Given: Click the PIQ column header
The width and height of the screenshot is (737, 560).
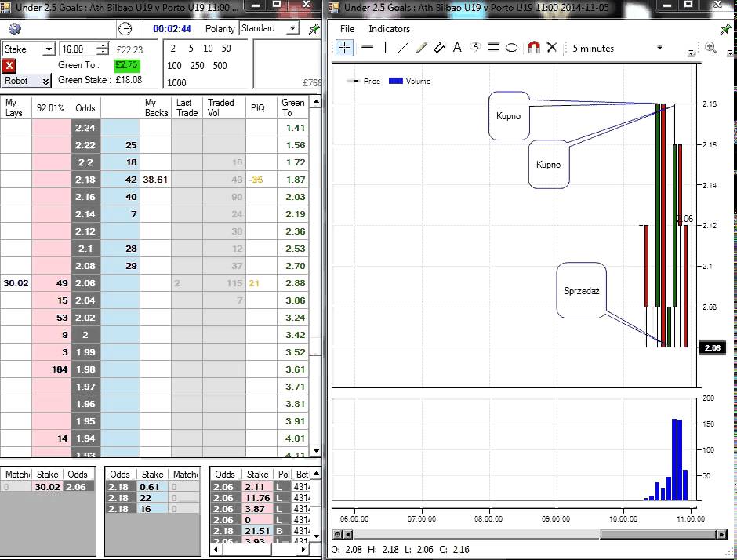Looking at the screenshot, I should [261, 107].
